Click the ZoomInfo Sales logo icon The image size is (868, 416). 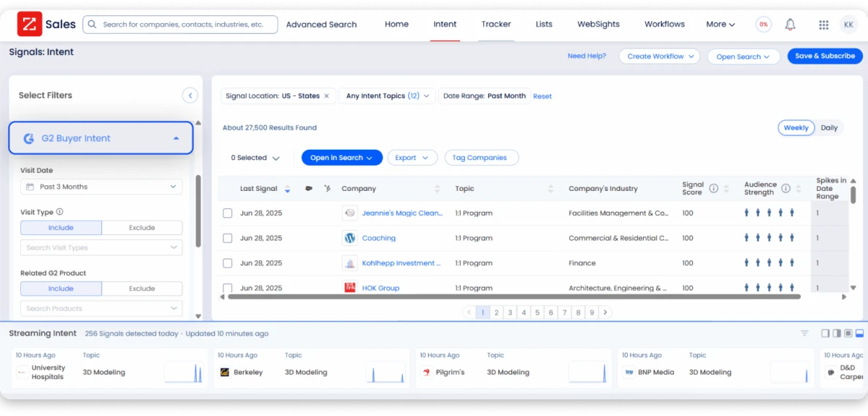(29, 24)
